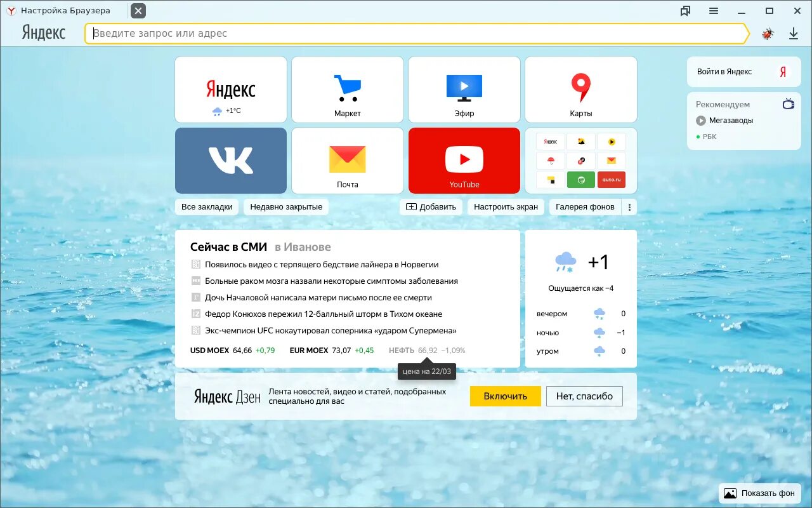Open Недавно закрытые

[286, 207]
